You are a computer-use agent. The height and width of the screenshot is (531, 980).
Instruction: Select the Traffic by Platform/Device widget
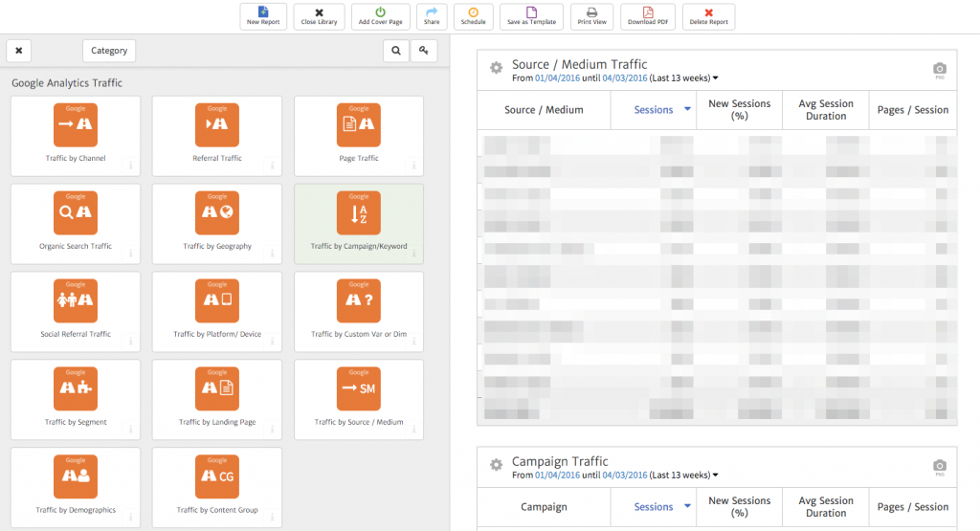[217, 312]
